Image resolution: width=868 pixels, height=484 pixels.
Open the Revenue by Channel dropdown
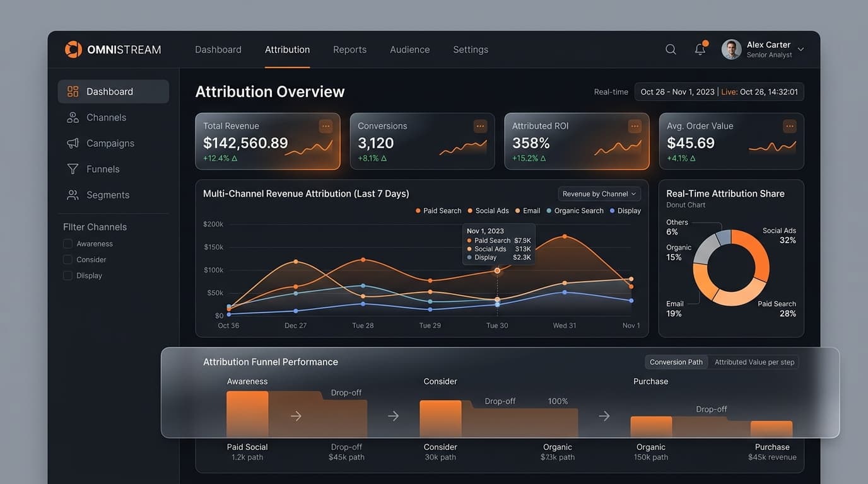point(599,194)
